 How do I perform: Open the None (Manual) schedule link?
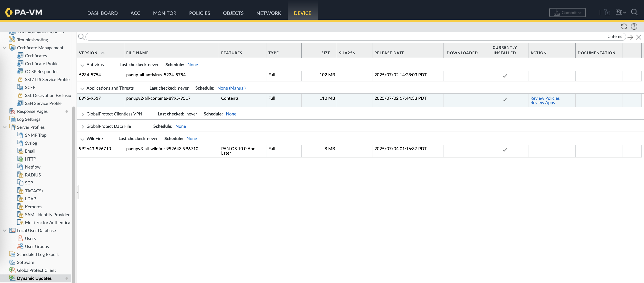(x=231, y=88)
